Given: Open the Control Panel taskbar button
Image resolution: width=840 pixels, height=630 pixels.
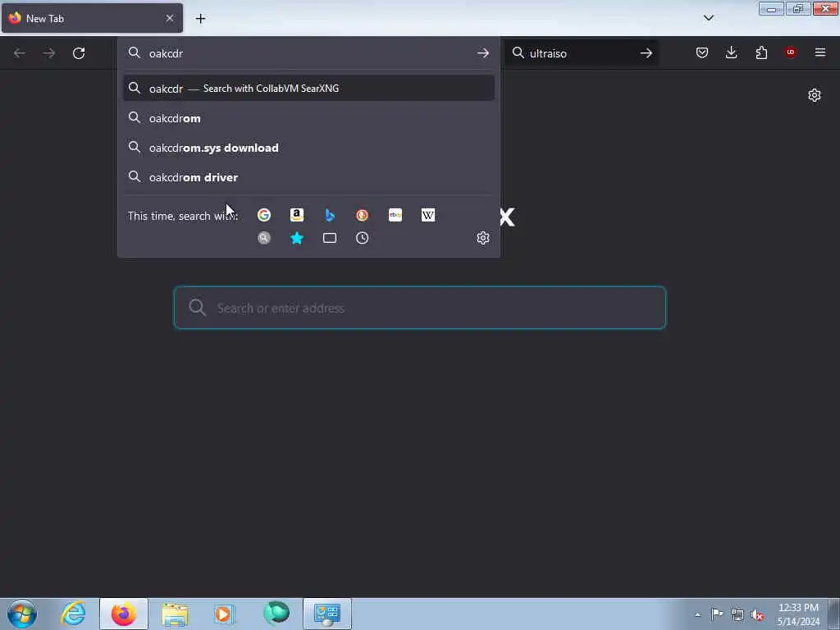Looking at the screenshot, I should (327, 614).
